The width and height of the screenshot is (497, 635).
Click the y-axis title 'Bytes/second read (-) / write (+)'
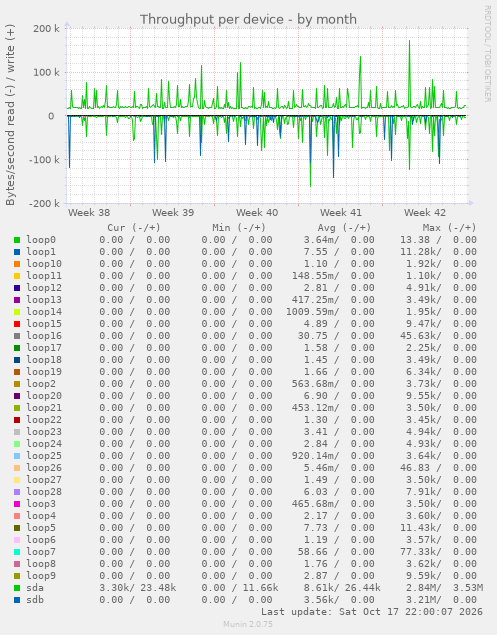pos(11,115)
